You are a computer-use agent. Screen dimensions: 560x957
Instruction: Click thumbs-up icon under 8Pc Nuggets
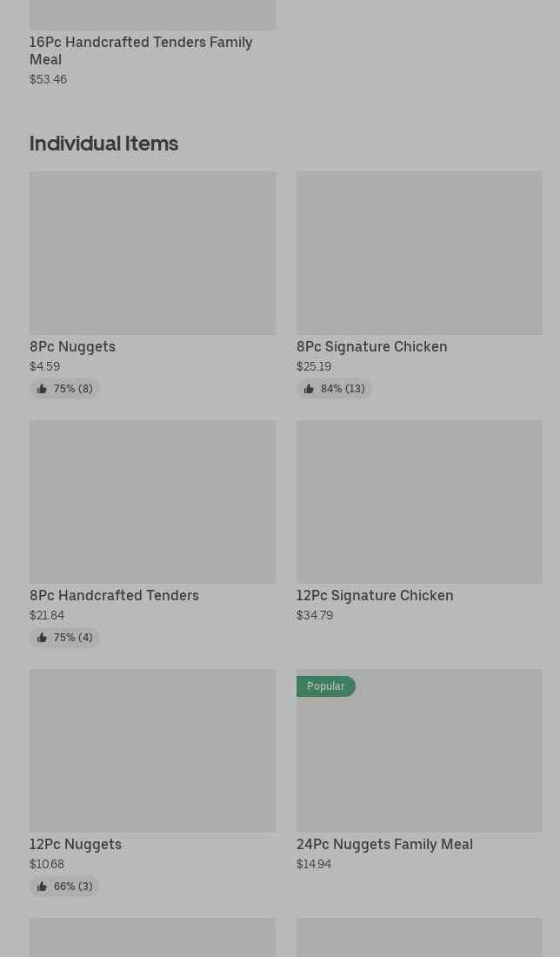point(42,389)
